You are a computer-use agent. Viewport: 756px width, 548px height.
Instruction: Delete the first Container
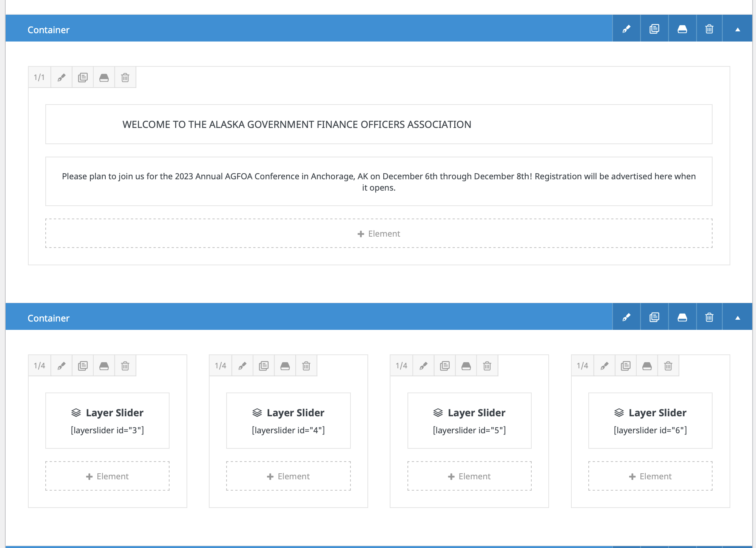pyautogui.click(x=710, y=29)
